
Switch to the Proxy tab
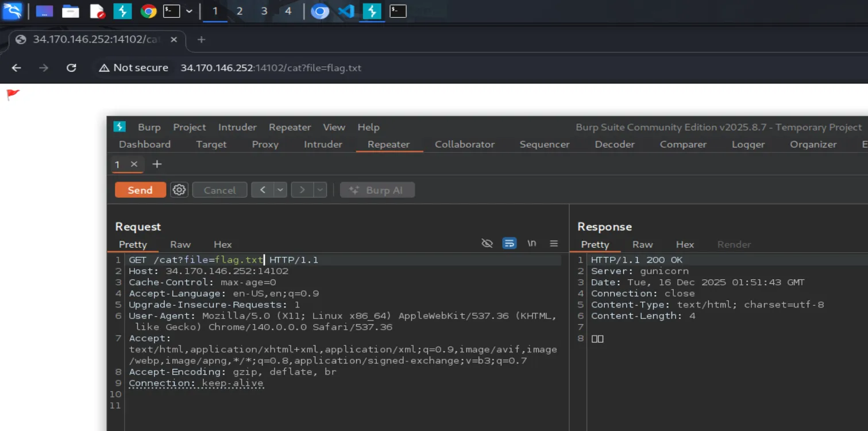tap(265, 144)
